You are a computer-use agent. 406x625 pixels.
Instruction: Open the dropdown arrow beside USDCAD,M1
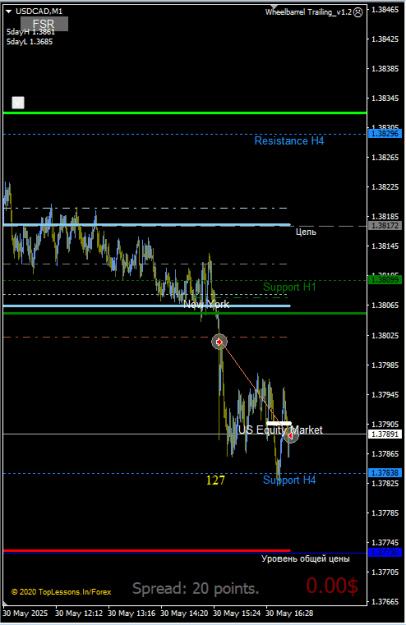pos(9,12)
